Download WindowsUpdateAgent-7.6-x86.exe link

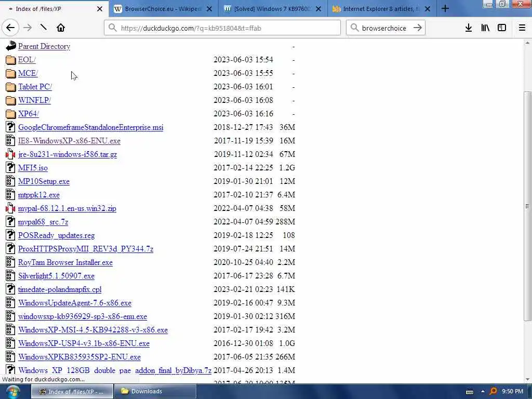pos(75,303)
